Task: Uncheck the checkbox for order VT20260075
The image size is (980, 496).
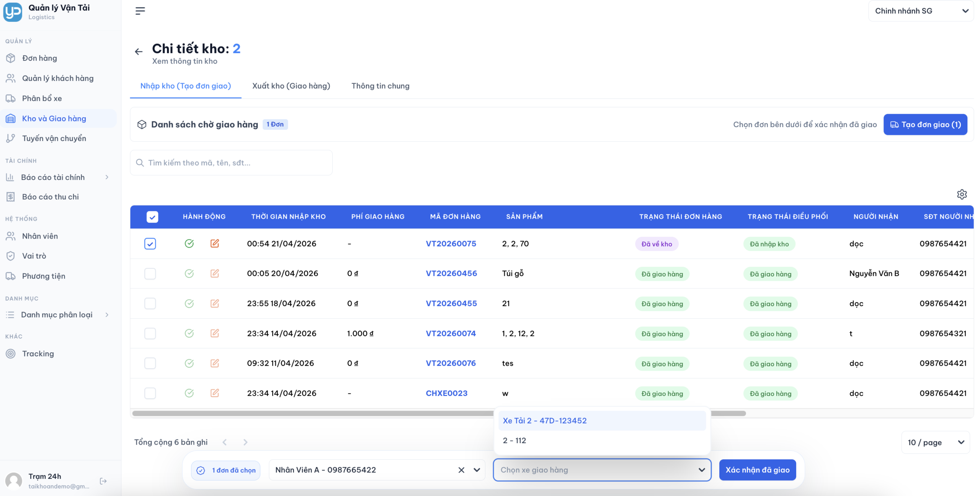Action: (150, 244)
